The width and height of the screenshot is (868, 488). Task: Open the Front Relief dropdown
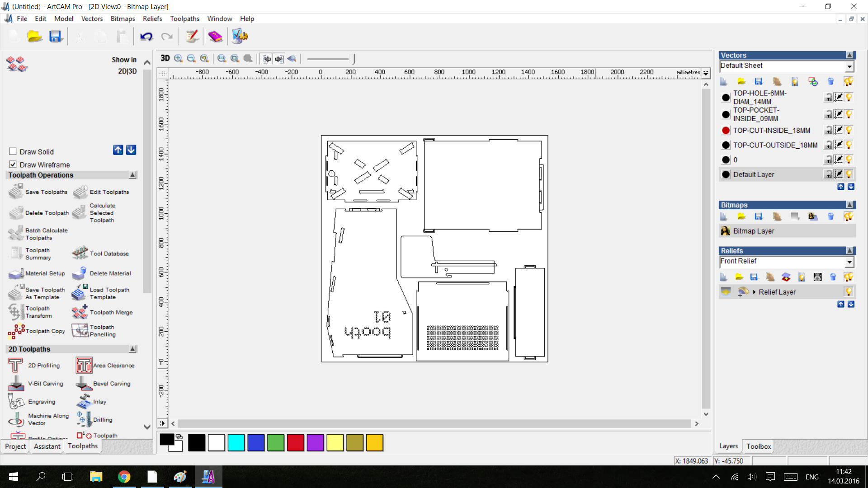pyautogui.click(x=849, y=262)
